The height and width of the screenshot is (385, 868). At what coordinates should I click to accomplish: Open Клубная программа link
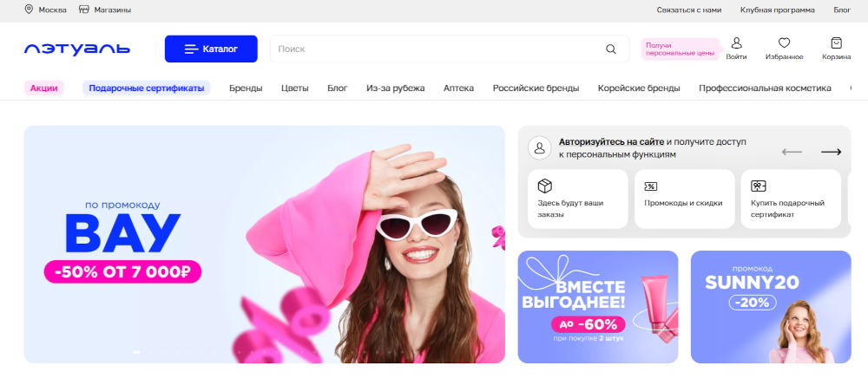pos(777,10)
